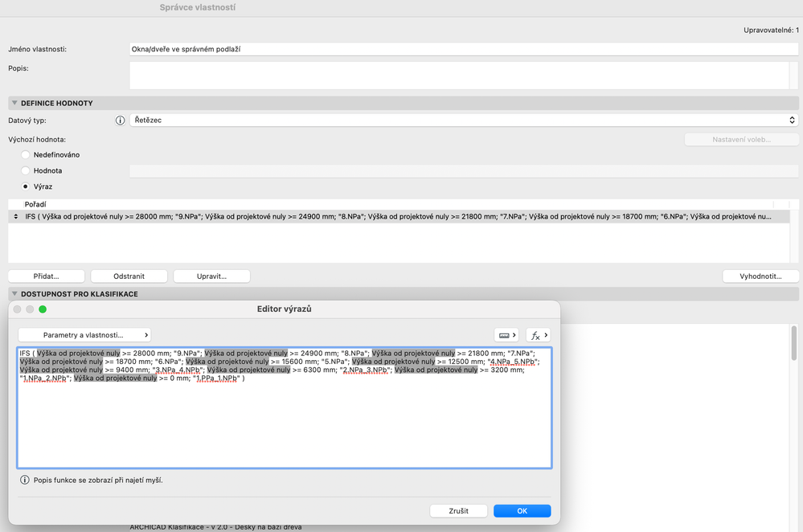Open the fx functions menu
Screen dimensions: 803x532
539,335
